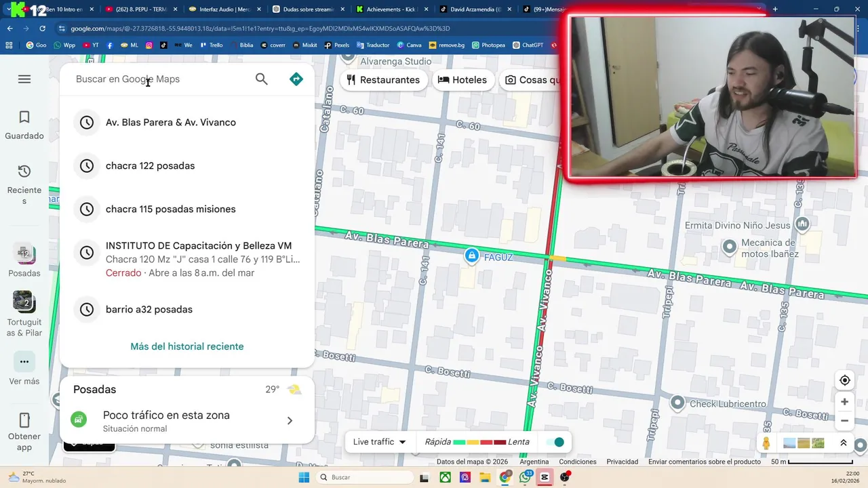Pick the Street View pegman

(766, 443)
